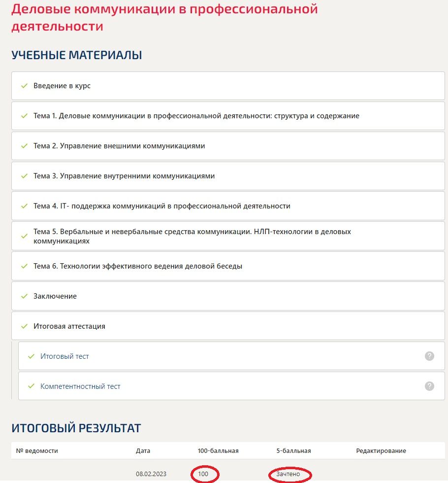Viewport: 448px width, 483px height.
Task: Expand Тема 1 on structure and content
Action: click(228, 116)
